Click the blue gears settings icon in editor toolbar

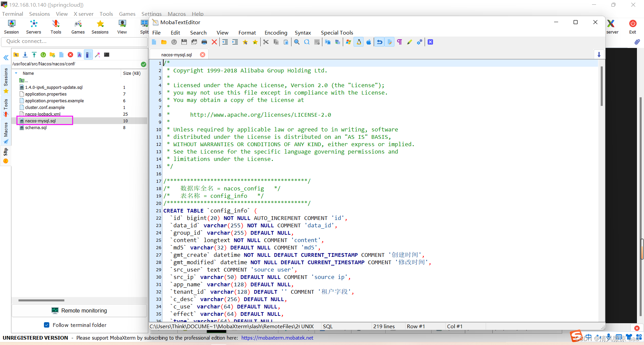pos(420,42)
